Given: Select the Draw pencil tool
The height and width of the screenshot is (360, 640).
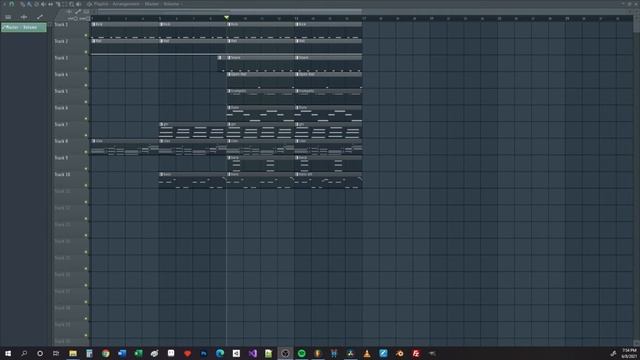Looking at the screenshot, I should tap(22, 4).
